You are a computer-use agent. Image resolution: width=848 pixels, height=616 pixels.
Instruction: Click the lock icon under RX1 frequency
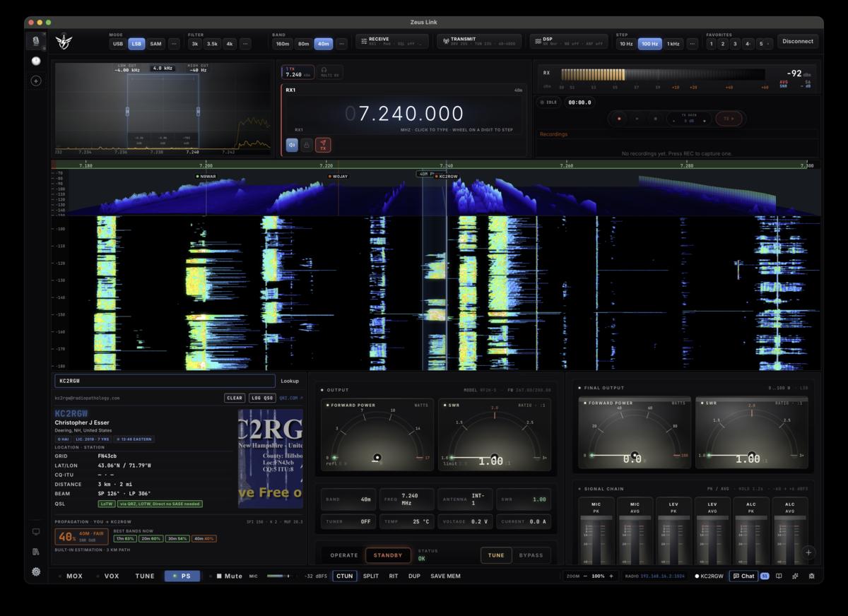(x=307, y=145)
